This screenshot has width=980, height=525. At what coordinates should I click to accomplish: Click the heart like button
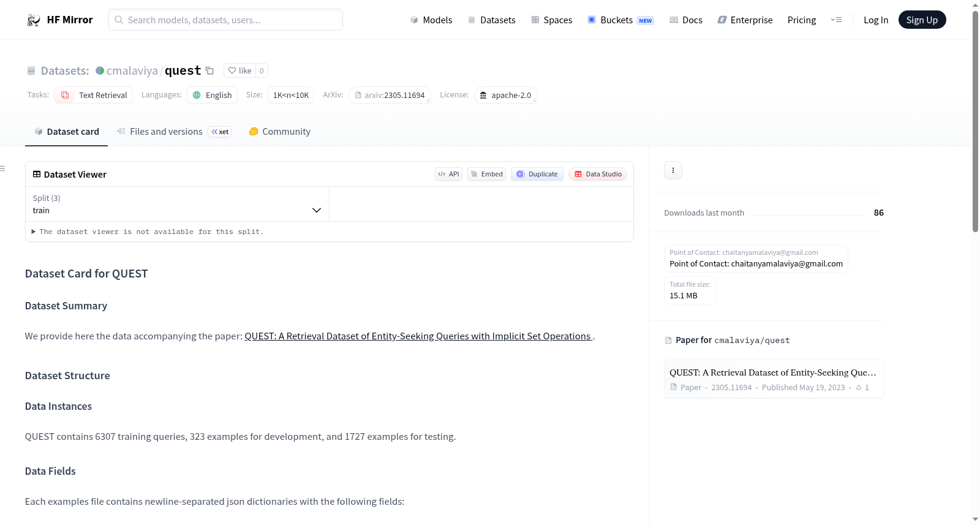pyautogui.click(x=239, y=70)
